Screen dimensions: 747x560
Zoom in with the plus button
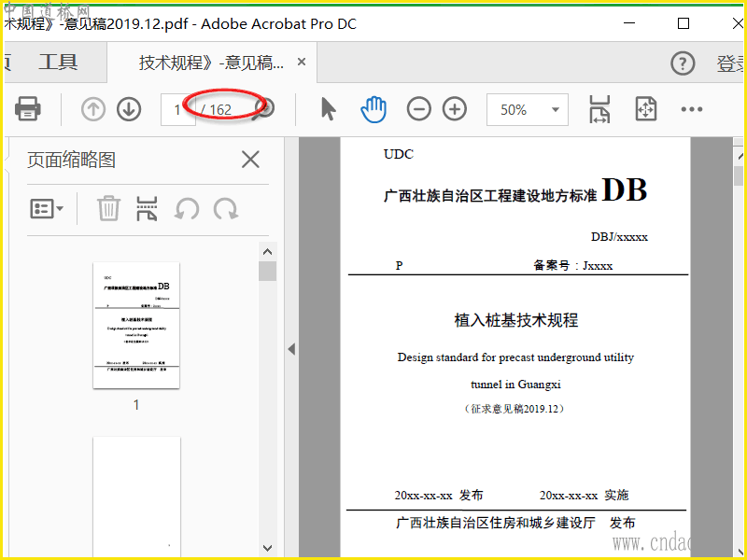pyautogui.click(x=455, y=109)
